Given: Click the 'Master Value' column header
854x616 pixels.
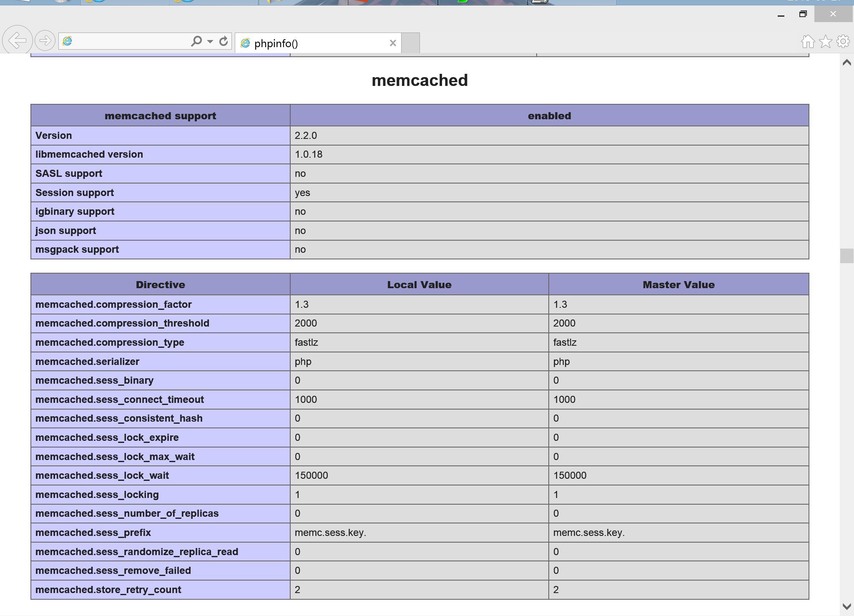Looking at the screenshot, I should (678, 284).
